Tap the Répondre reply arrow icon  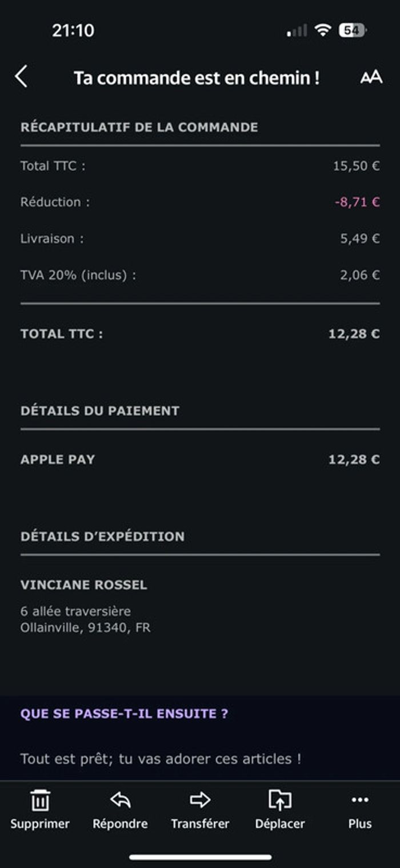click(120, 800)
